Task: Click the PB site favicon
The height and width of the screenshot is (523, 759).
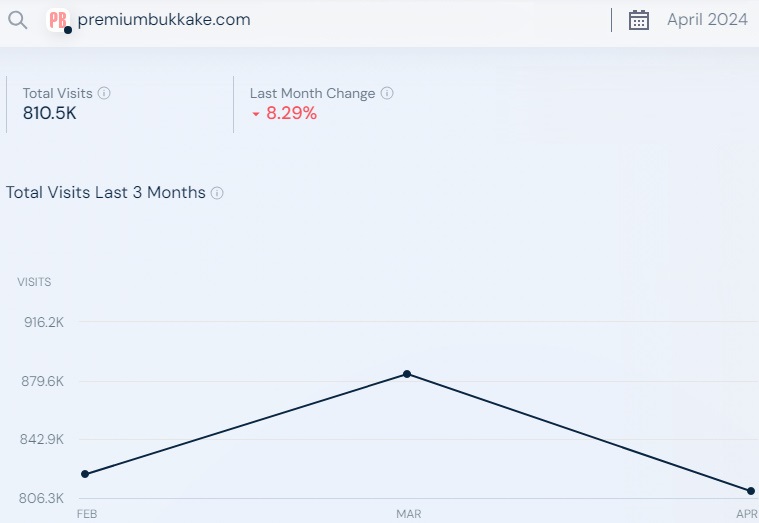Action: (x=58, y=20)
